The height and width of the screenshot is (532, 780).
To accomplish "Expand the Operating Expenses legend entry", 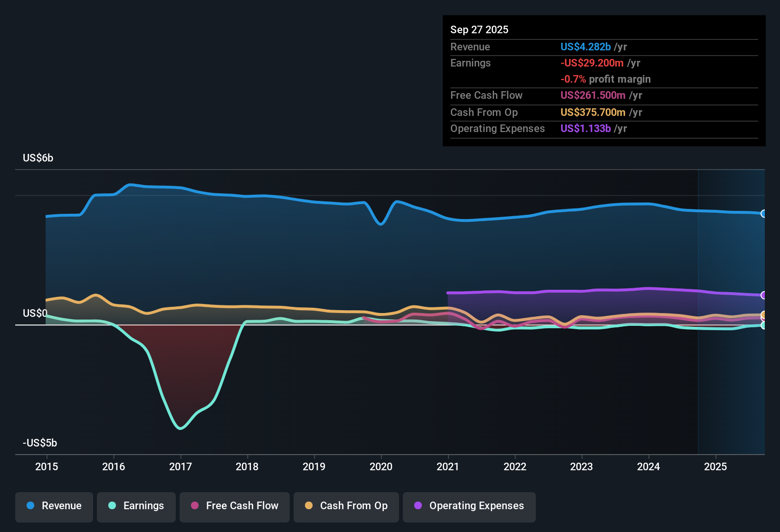I will pyautogui.click(x=469, y=506).
